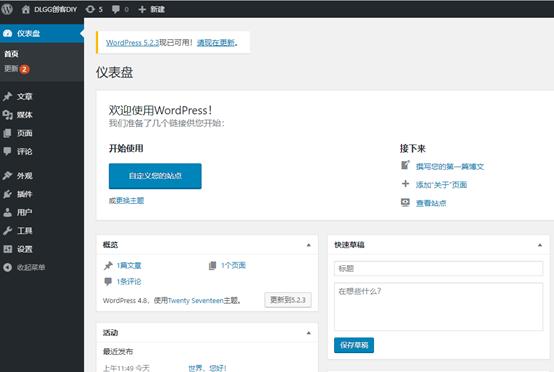This screenshot has width=554, height=372.
Task: Click the plus 新建 new content item
Action: click(152, 9)
